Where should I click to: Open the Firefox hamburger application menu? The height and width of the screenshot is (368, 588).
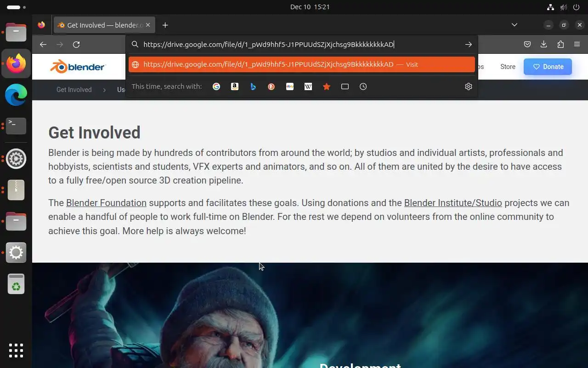(577, 45)
